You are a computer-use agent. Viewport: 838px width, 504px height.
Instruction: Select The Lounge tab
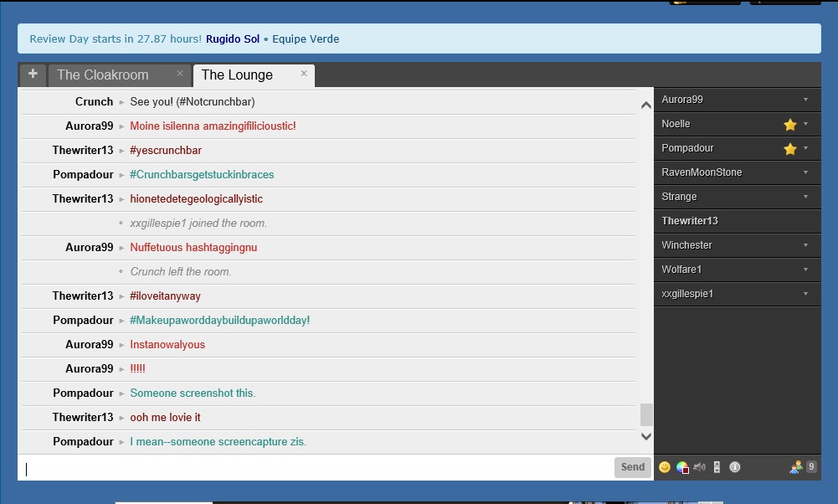(x=237, y=75)
